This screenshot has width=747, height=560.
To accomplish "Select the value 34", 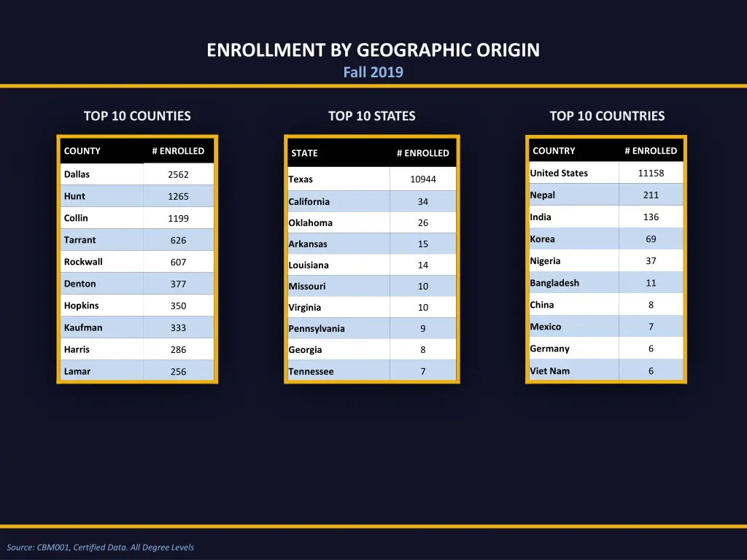I will (423, 201).
